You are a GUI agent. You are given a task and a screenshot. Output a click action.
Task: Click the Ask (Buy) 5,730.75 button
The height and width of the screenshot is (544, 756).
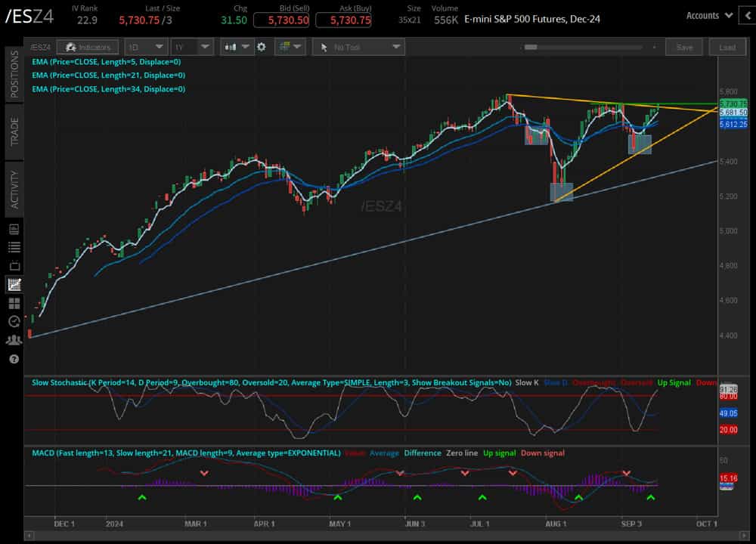point(343,20)
